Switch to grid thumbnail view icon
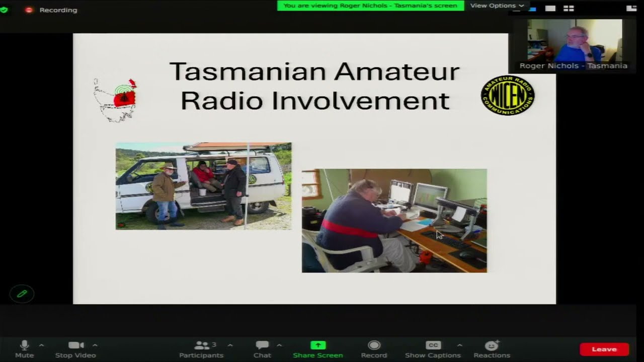Screen dimensions: 644x362 pyautogui.click(x=569, y=8)
